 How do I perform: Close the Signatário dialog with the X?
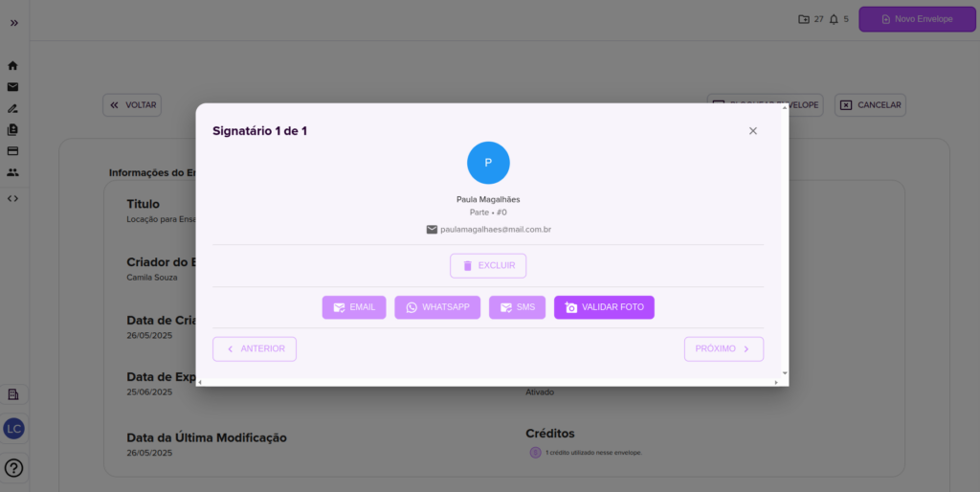[x=753, y=131]
